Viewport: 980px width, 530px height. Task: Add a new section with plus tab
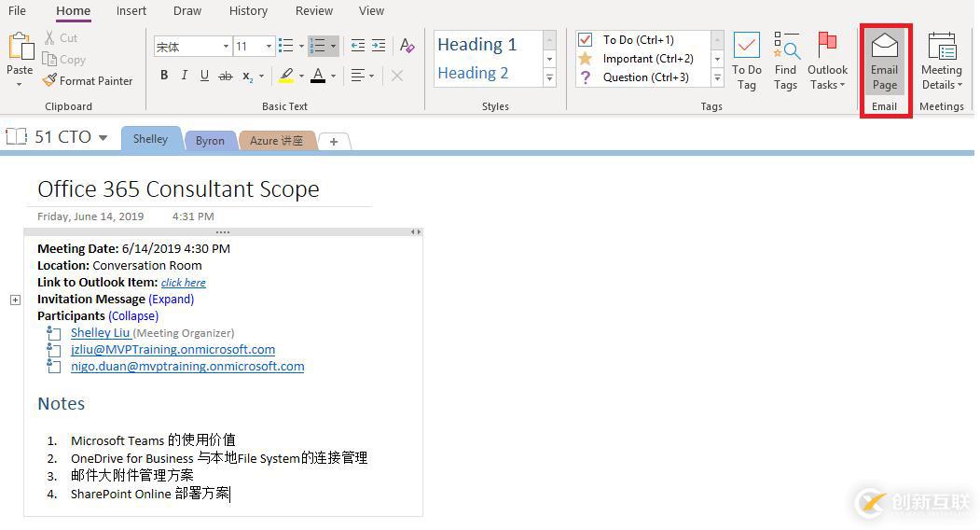point(334,142)
